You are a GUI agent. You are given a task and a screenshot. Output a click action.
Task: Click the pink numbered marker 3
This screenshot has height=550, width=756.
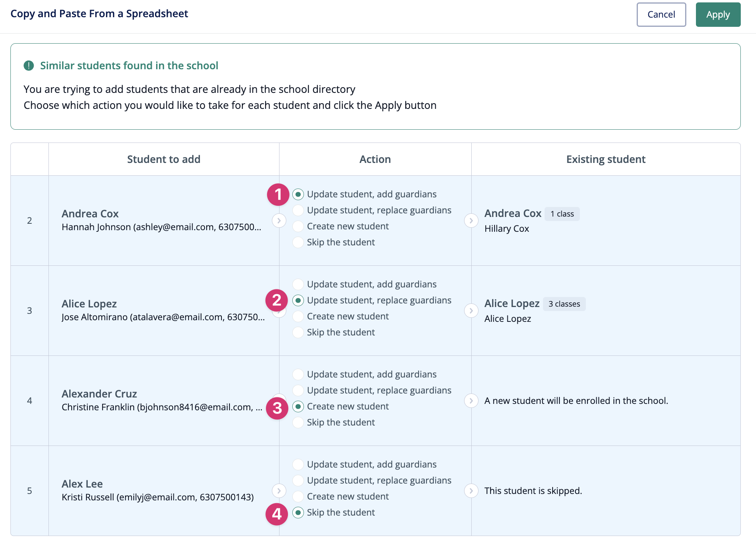[277, 408]
